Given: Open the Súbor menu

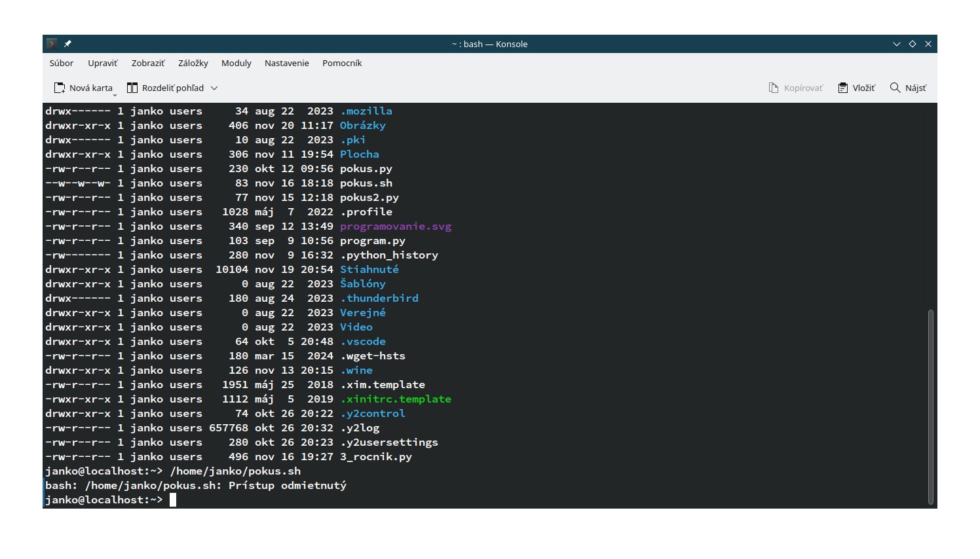Looking at the screenshot, I should pyautogui.click(x=62, y=63).
